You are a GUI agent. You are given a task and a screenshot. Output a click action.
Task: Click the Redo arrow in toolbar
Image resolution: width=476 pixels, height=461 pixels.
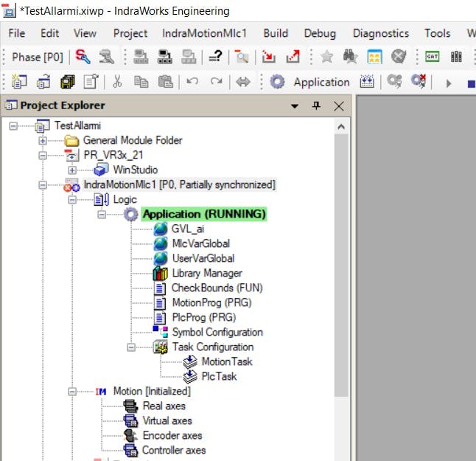(215, 82)
